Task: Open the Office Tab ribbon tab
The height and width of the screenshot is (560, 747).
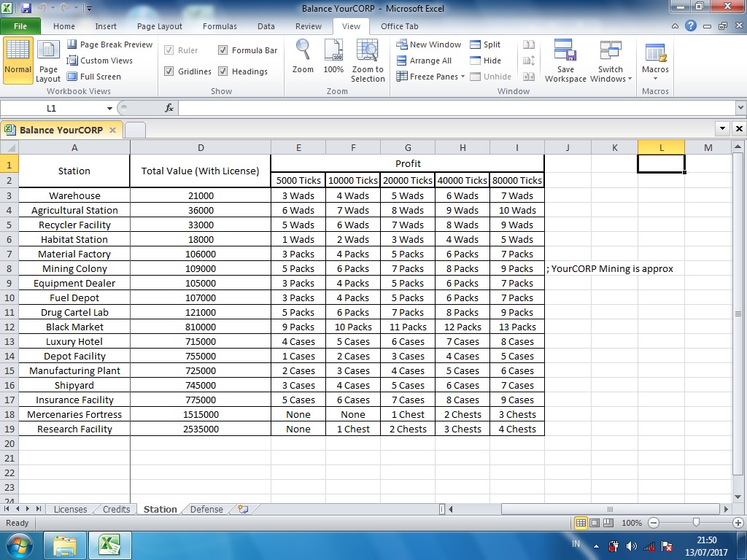Action: (399, 26)
